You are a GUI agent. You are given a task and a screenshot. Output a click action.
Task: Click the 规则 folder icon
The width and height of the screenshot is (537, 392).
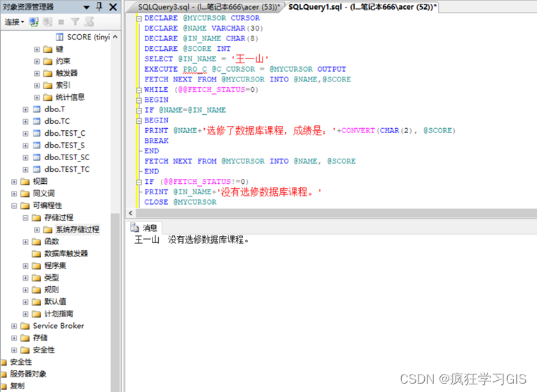click(x=37, y=290)
